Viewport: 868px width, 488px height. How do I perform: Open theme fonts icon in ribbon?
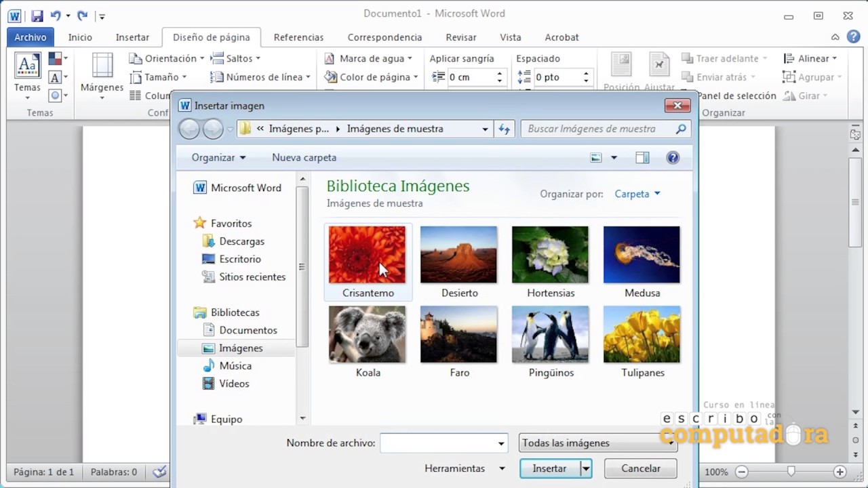58,77
